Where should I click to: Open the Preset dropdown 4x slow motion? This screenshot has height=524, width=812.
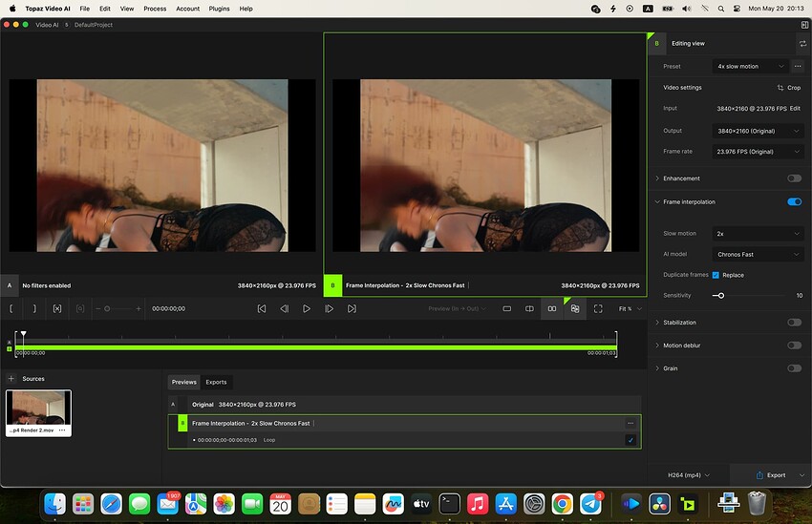click(x=750, y=66)
